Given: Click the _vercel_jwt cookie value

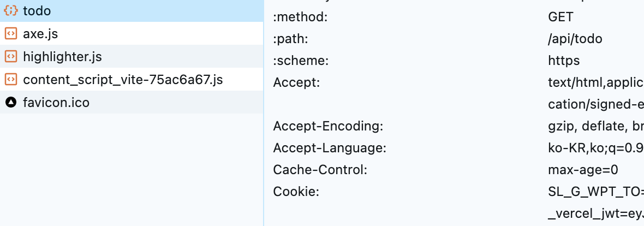Looking at the screenshot, I should (596, 213).
